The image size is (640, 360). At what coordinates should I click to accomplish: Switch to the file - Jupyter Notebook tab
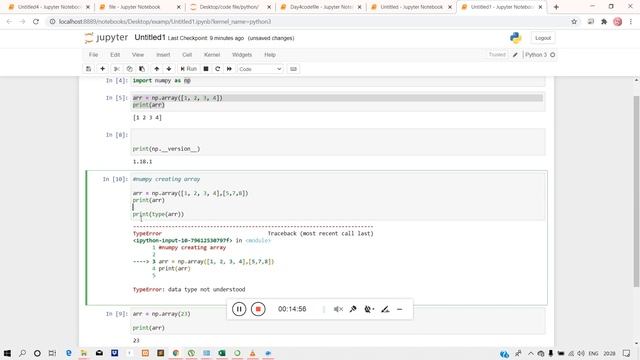(140, 7)
